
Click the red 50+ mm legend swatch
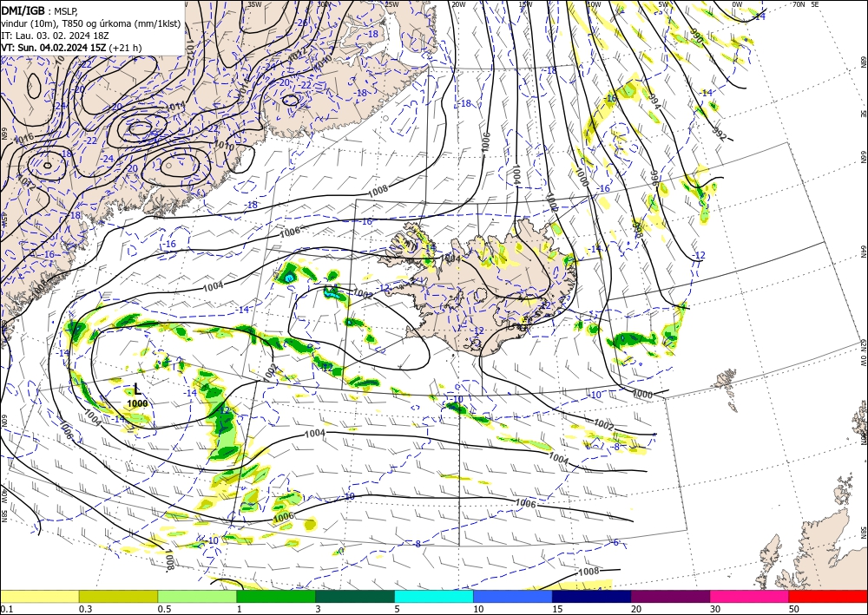coord(828,596)
